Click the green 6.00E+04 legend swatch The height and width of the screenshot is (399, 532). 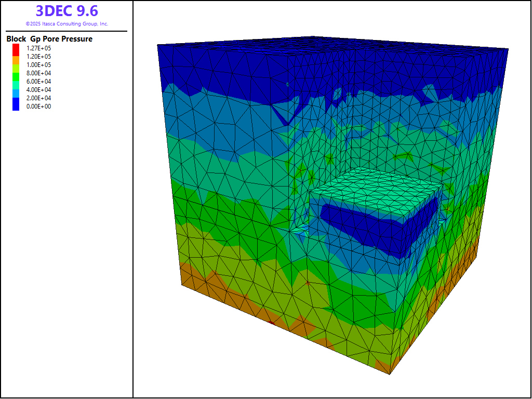click(x=16, y=78)
